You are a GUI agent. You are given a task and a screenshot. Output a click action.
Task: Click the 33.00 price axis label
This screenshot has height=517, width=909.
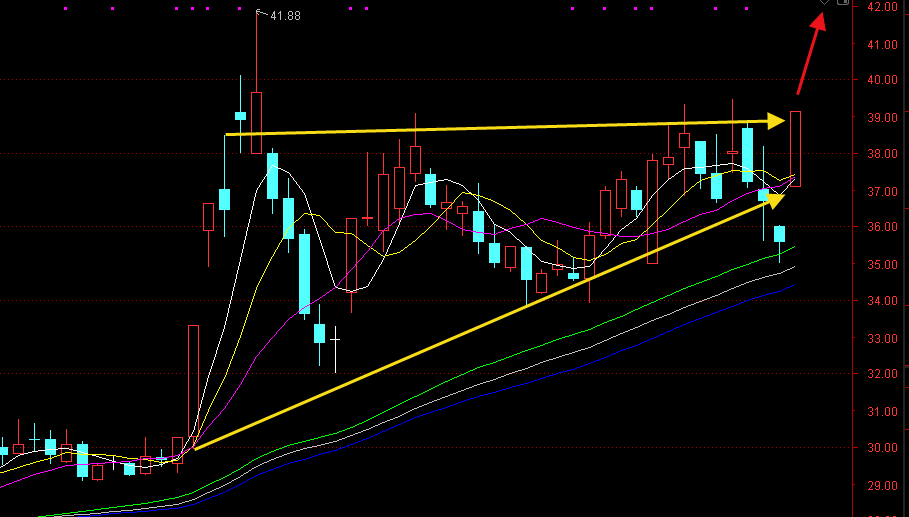pyautogui.click(x=882, y=338)
